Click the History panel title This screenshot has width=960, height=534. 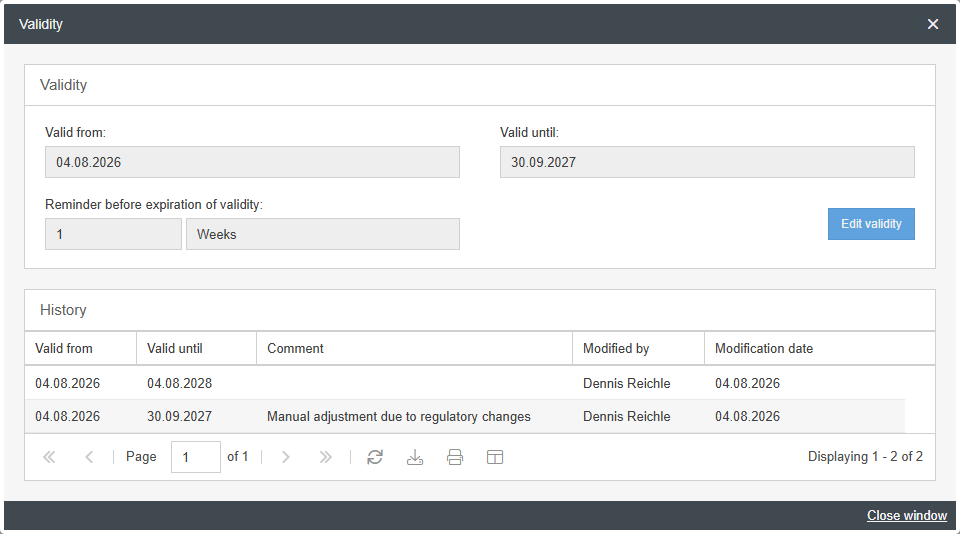(x=63, y=310)
